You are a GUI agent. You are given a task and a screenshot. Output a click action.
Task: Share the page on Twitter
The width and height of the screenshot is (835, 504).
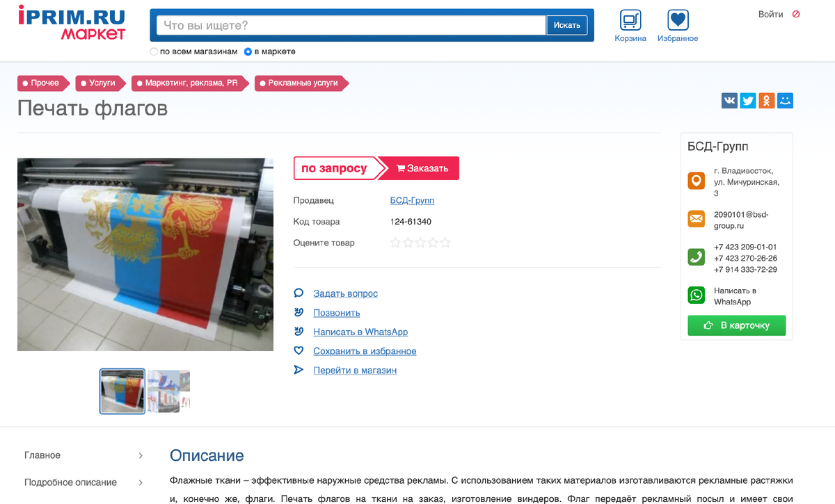(x=748, y=101)
